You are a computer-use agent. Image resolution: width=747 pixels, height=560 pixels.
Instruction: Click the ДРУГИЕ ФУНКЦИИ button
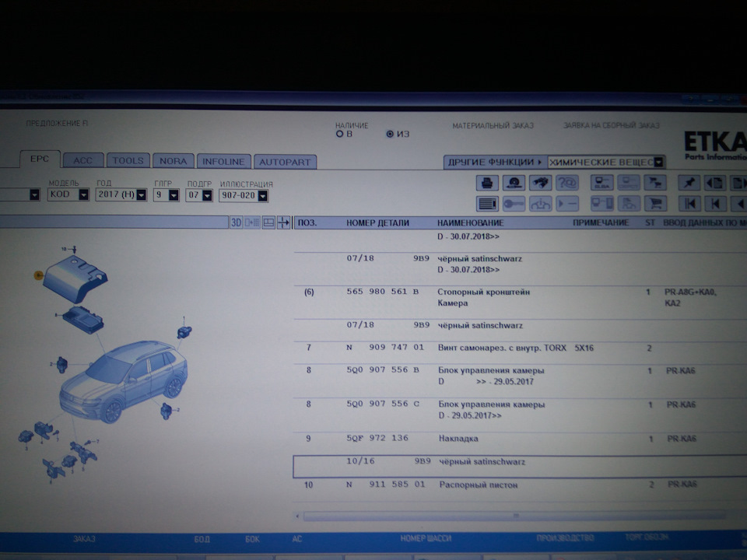point(495,163)
